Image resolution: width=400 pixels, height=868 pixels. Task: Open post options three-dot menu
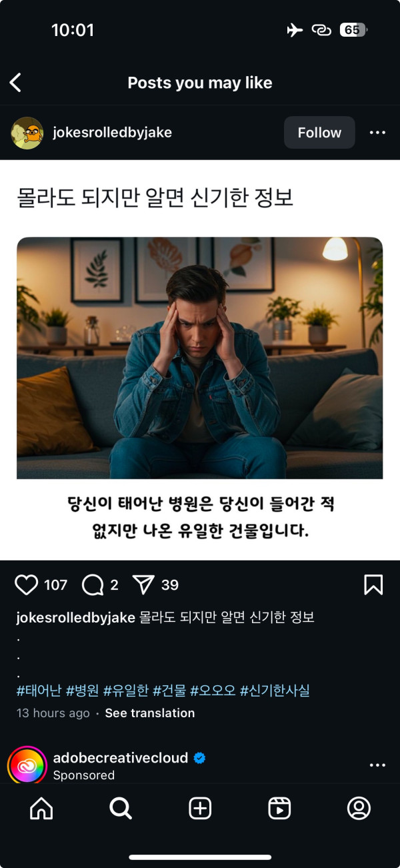click(x=377, y=133)
